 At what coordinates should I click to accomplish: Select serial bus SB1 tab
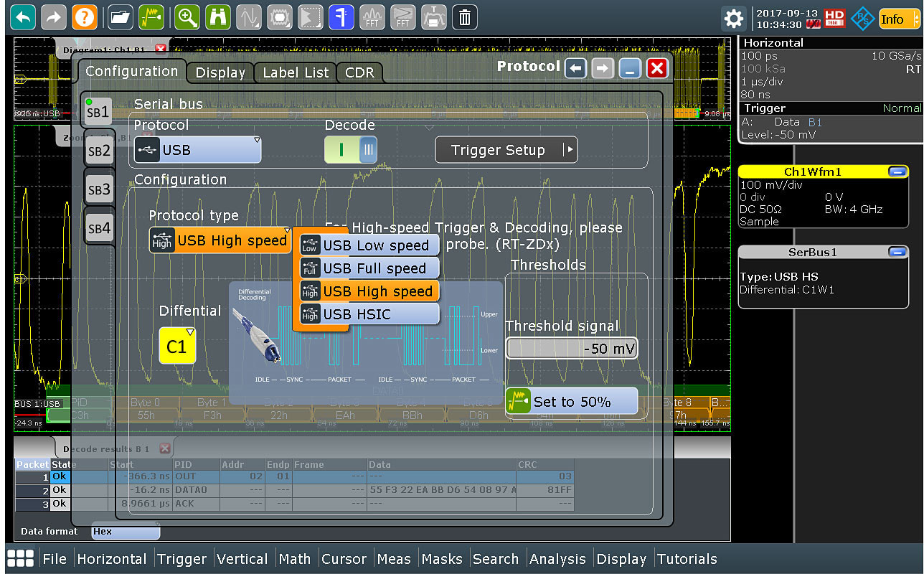click(x=98, y=112)
